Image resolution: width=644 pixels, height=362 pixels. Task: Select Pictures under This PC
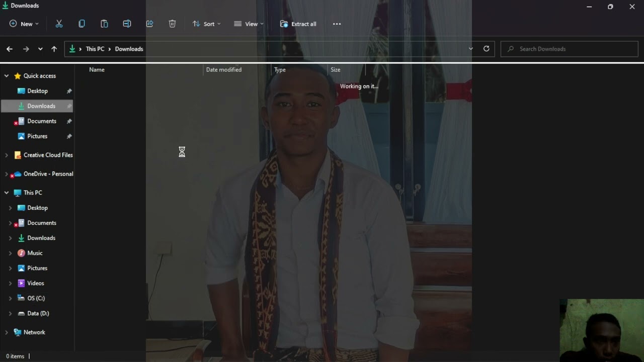point(37,268)
